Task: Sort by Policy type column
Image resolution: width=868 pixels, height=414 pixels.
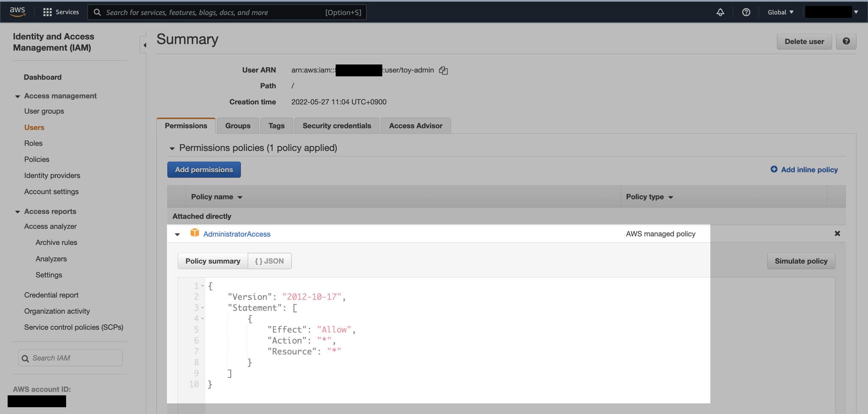Action: [x=649, y=197]
